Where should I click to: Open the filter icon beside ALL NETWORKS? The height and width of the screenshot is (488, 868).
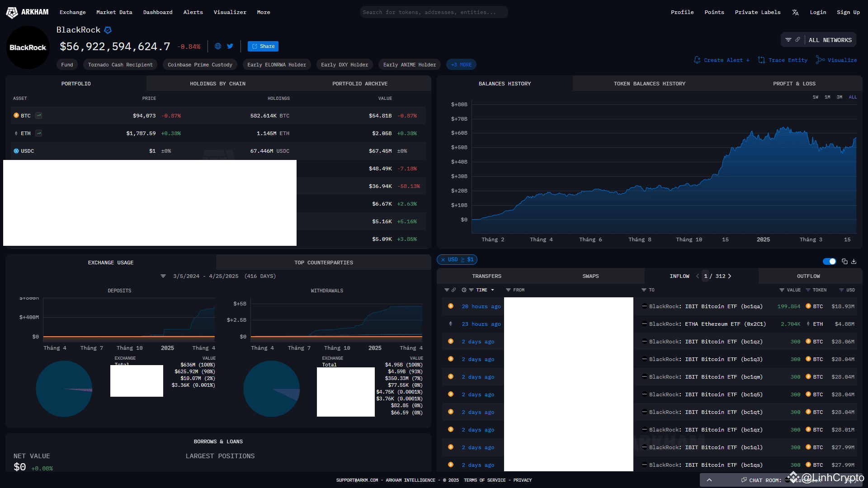[788, 40]
